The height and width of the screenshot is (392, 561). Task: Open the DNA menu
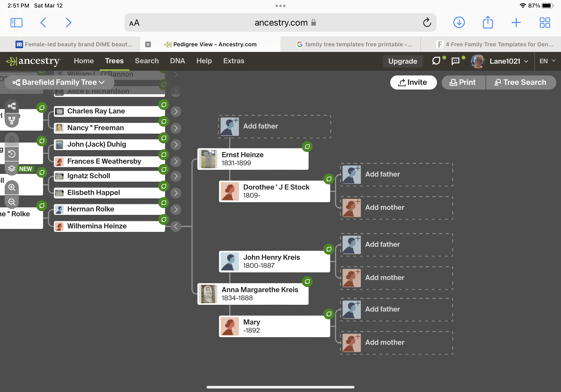point(177,61)
